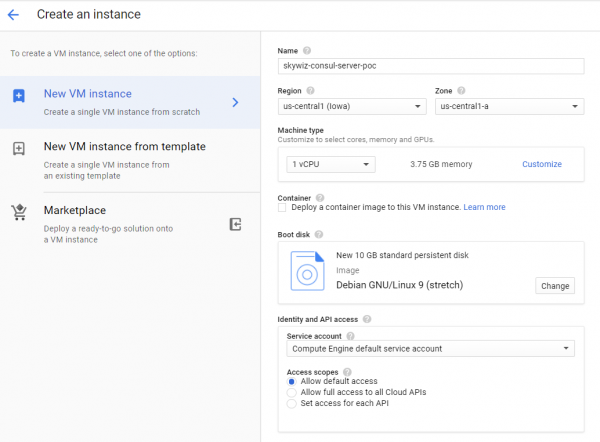Click the Change boot disk button
The width and height of the screenshot is (600, 442).
point(555,286)
